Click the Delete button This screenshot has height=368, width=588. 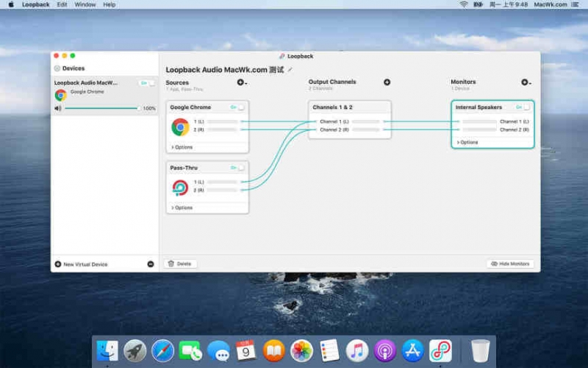180,263
